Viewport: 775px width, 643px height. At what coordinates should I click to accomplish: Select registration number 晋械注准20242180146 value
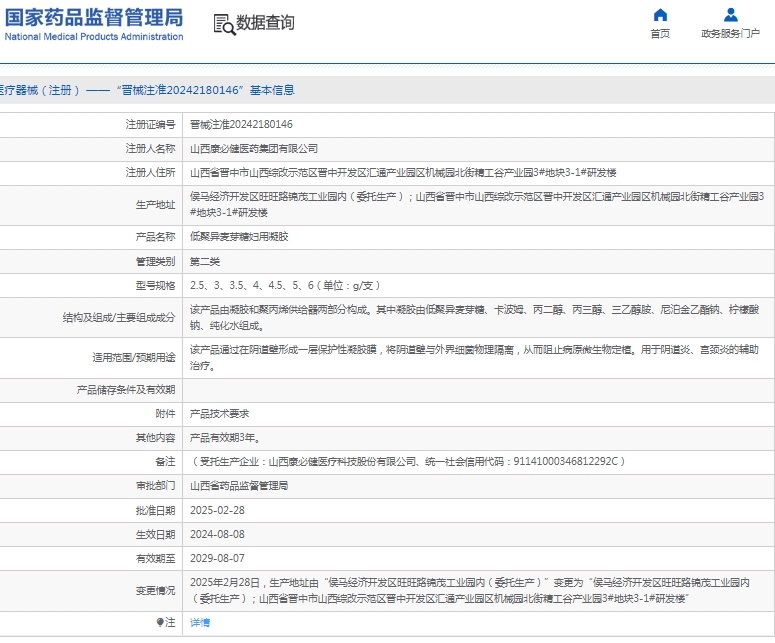(x=241, y=125)
